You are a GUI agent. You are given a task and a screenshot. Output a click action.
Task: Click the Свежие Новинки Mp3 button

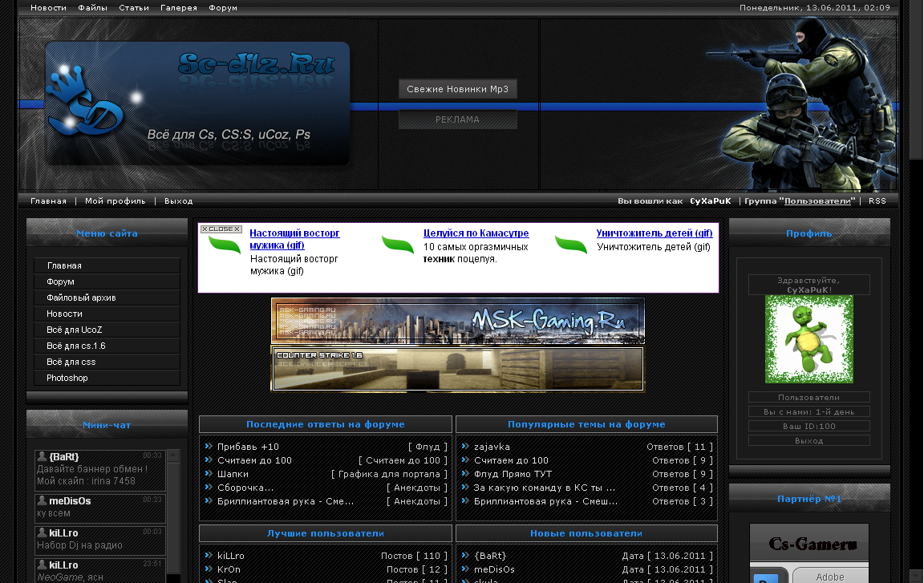457,89
